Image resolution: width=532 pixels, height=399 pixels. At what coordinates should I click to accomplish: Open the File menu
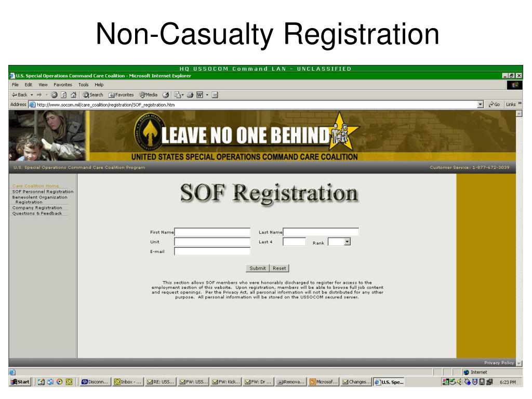(x=15, y=85)
